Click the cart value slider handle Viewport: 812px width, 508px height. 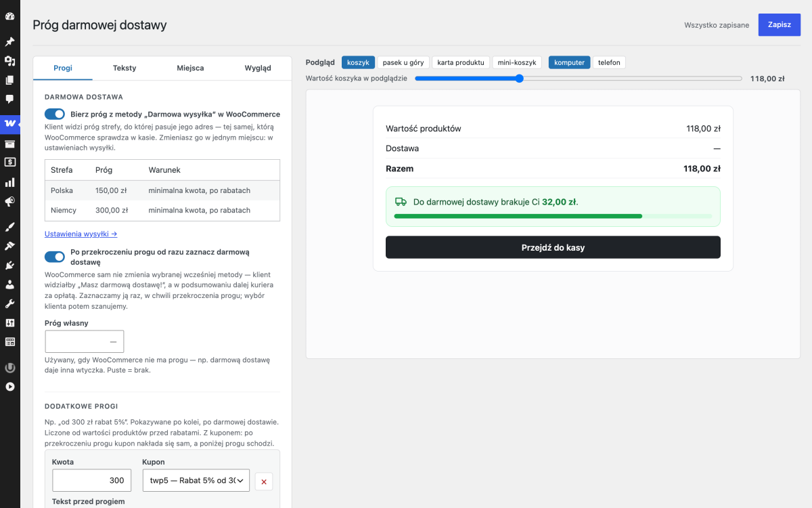[519, 79]
